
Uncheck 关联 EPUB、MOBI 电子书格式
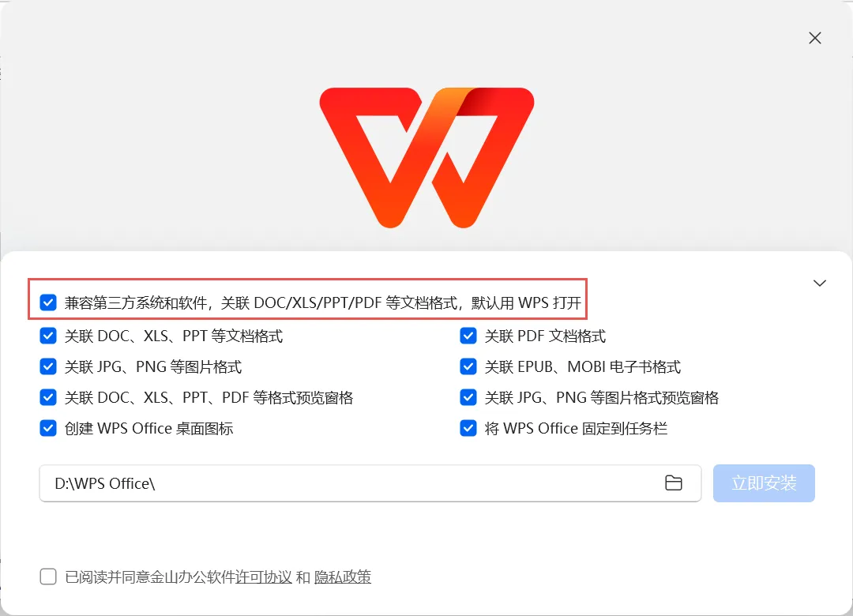[x=468, y=366]
